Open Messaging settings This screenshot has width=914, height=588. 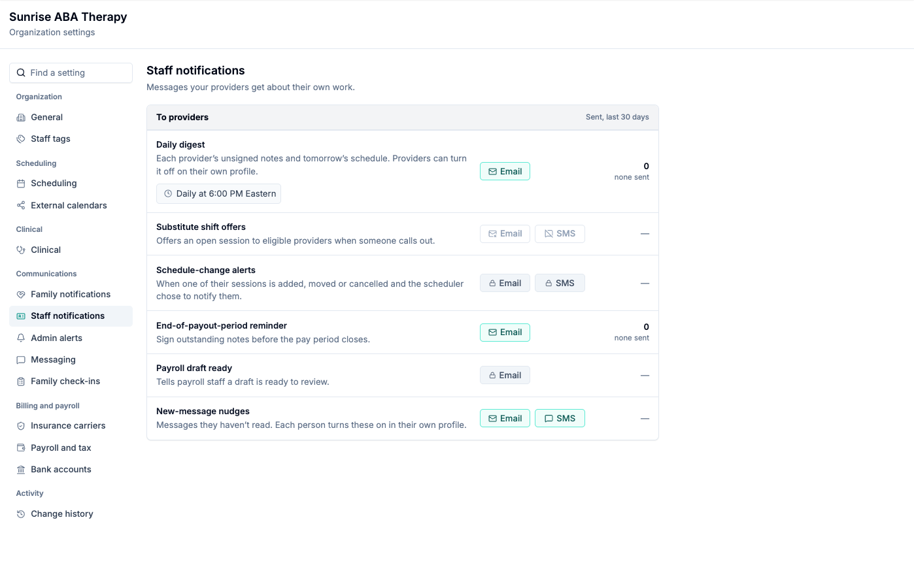pyautogui.click(x=71, y=360)
